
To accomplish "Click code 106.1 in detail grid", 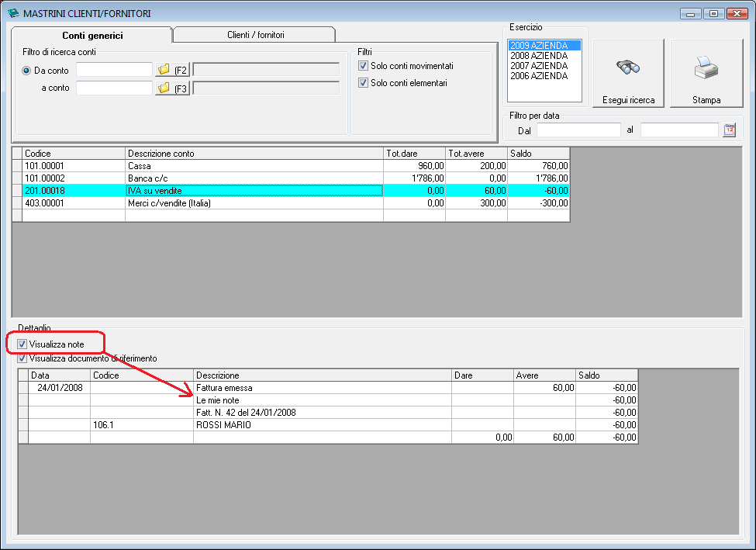I will coord(103,425).
